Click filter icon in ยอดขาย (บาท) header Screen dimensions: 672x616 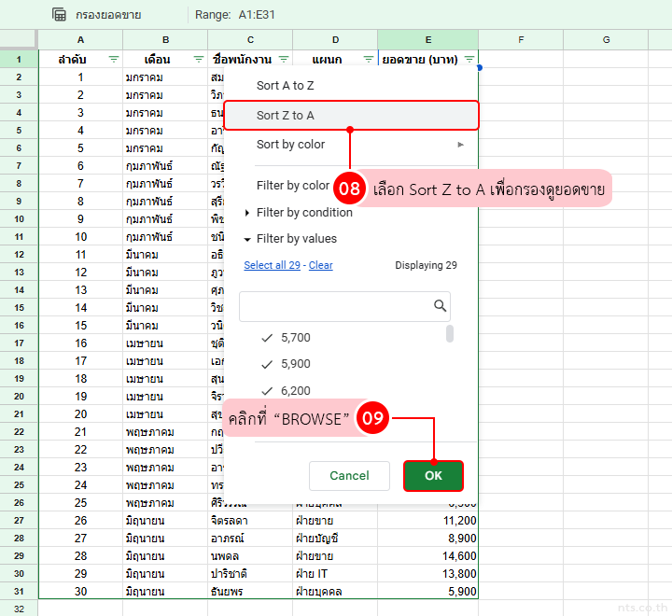coord(469,59)
